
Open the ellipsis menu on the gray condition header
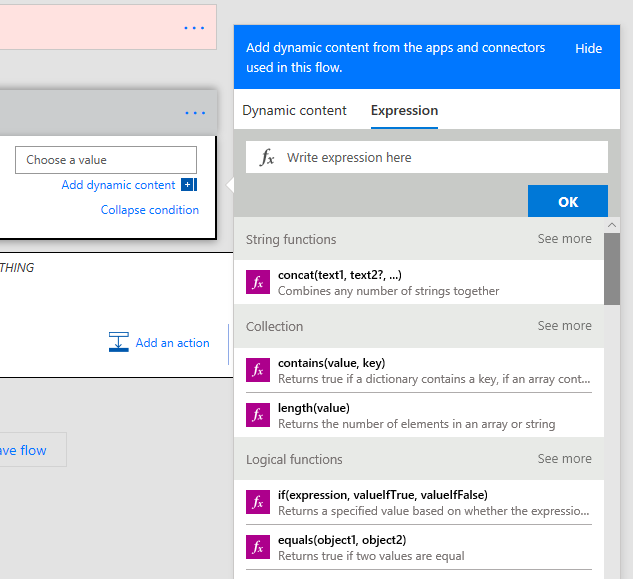click(x=195, y=113)
